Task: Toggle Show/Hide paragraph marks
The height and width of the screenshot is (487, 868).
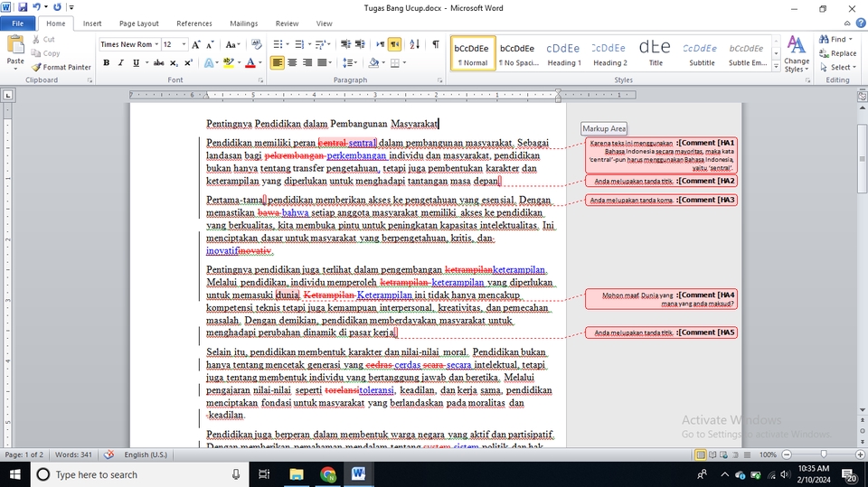Action: pyautogui.click(x=435, y=44)
